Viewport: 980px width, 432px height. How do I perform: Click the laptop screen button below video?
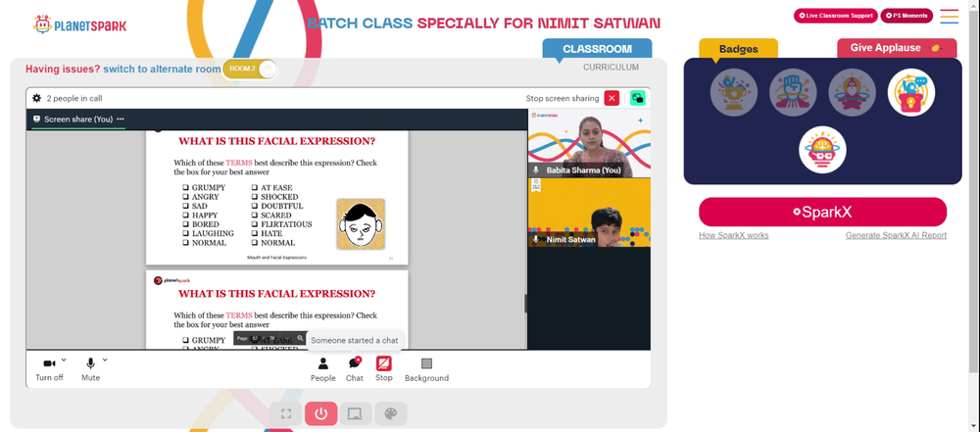pyautogui.click(x=356, y=413)
